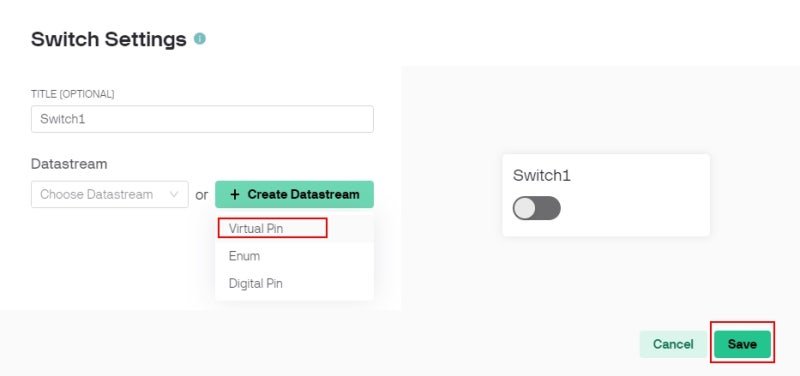Click the Datastream section label
Screen dimensions: 800x376
[69, 164]
